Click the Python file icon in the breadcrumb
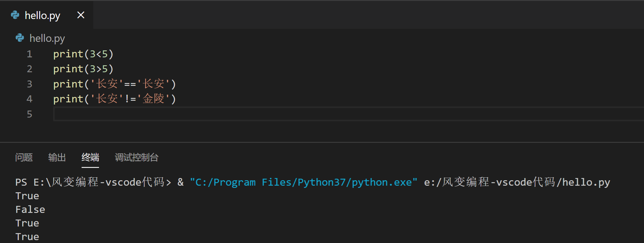 (x=20, y=38)
